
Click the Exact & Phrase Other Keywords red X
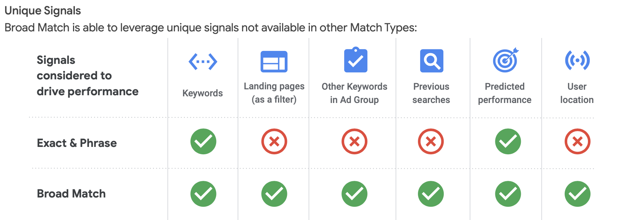(x=354, y=141)
